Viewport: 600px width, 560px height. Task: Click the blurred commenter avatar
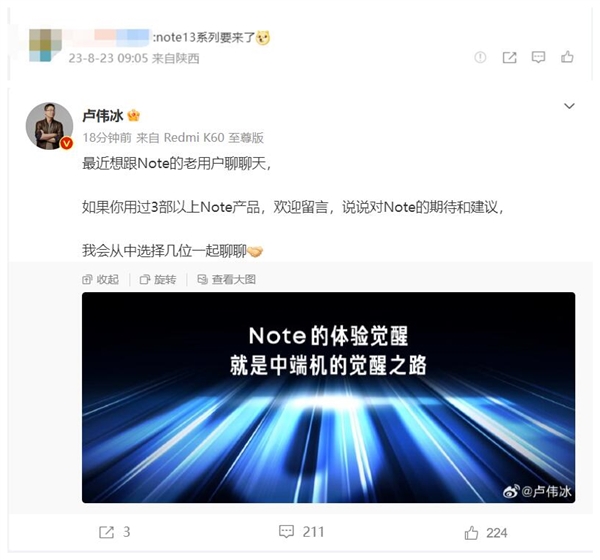[45, 45]
